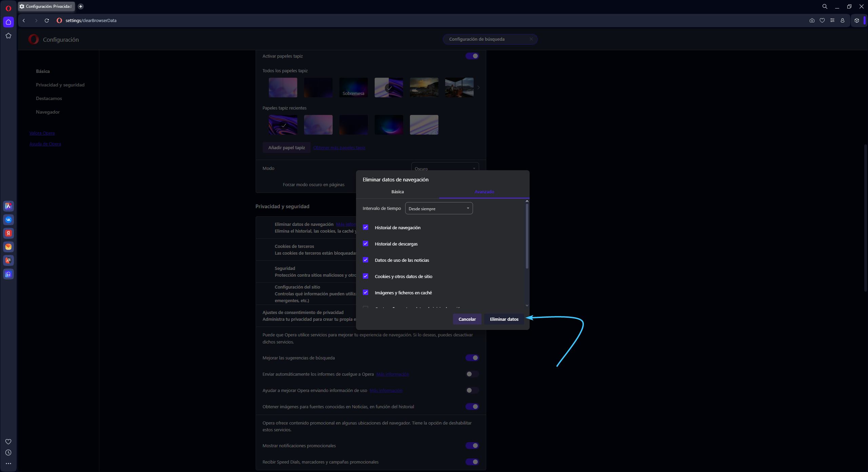Image resolution: width=868 pixels, height=472 pixels.
Task: Toggle Activar papeles tapiz switch
Action: pyautogui.click(x=472, y=56)
